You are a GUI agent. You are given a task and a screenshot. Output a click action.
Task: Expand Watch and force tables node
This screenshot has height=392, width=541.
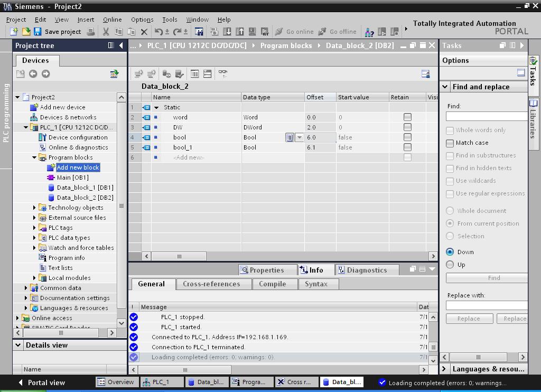pos(34,247)
